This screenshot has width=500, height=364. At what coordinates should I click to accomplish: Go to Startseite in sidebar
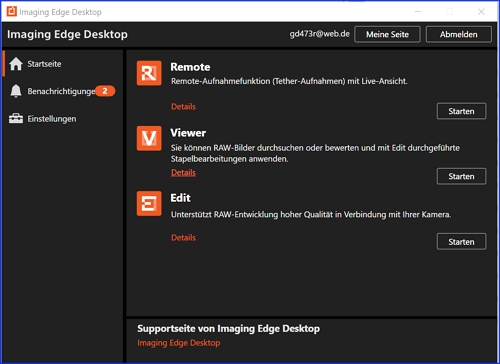(44, 64)
